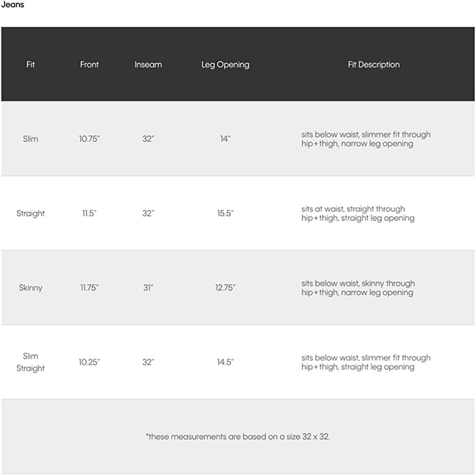Viewport: 476px width, 475px height.
Task: Click the Jeans heading above the table
Action: tap(13, 5)
